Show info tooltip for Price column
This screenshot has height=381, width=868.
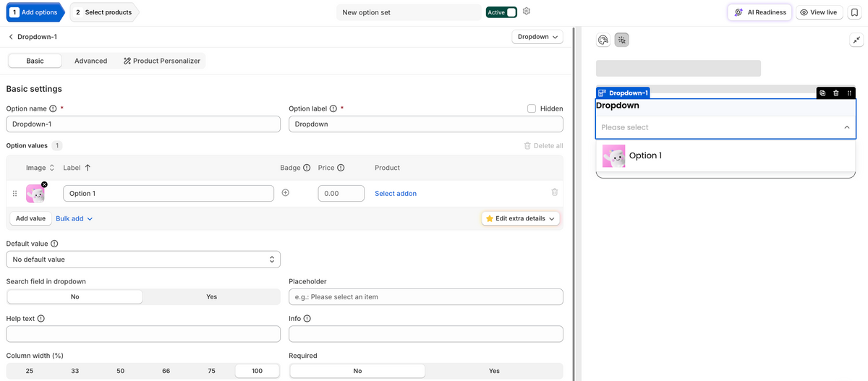341,168
